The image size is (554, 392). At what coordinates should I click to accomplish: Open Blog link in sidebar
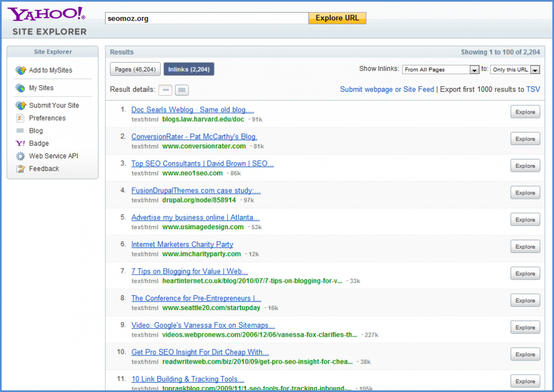click(36, 131)
